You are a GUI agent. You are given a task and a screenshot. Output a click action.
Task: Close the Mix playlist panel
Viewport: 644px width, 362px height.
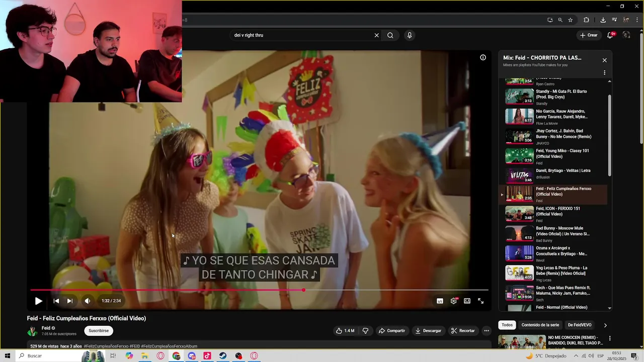tap(604, 60)
